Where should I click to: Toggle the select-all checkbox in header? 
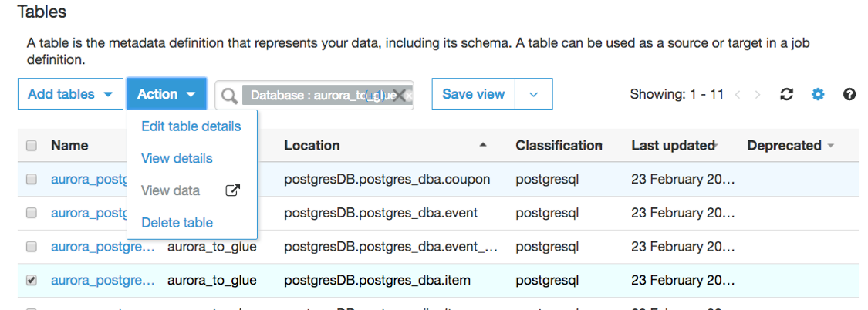(x=32, y=146)
